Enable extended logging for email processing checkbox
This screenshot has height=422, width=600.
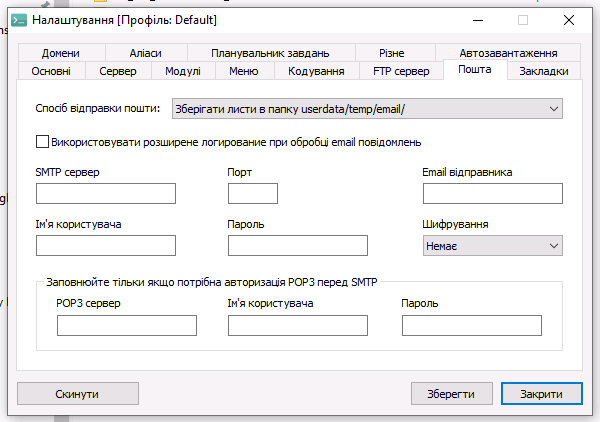pyautogui.click(x=42, y=142)
